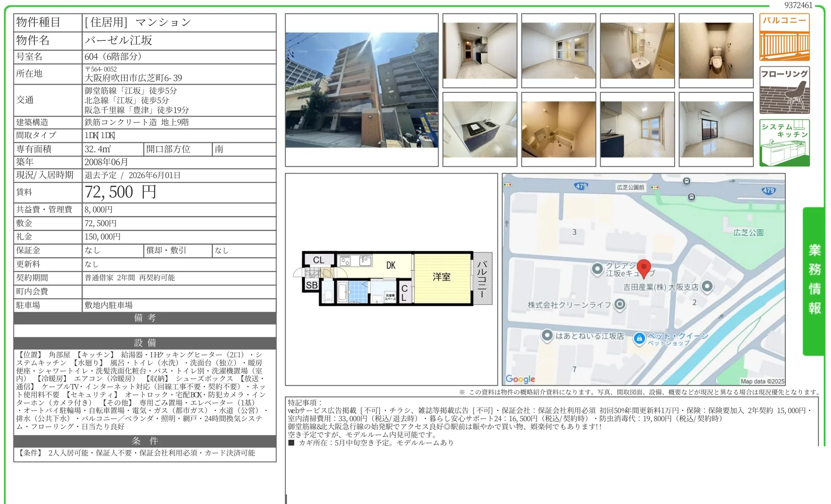The image size is (831, 504).
Task: Click the クレアシオン江坂eキューブ map marker
Action: pos(597,269)
